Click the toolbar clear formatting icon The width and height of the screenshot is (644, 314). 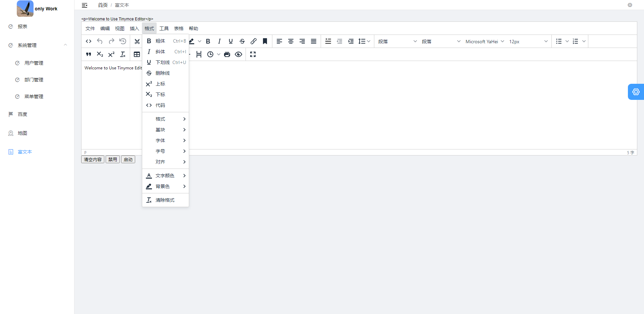(123, 54)
